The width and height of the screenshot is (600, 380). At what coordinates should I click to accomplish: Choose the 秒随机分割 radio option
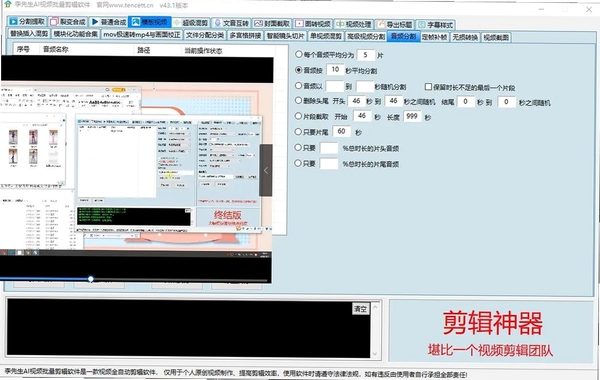pos(298,85)
